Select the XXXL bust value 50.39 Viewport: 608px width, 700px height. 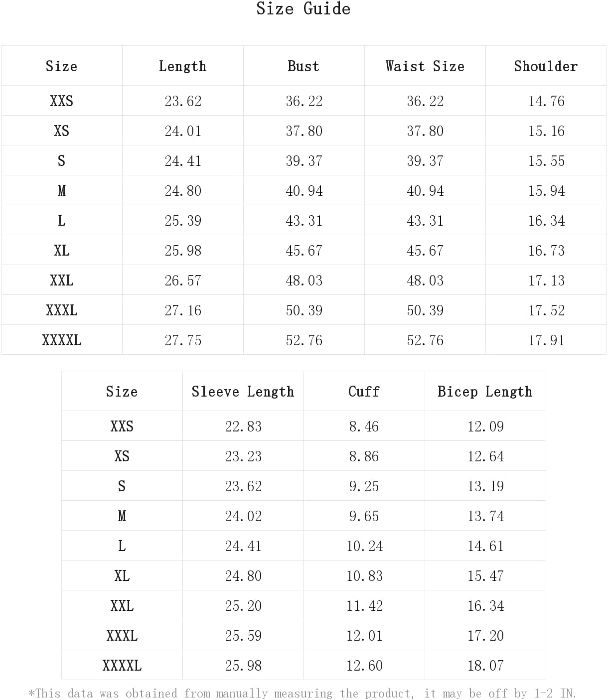tap(304, 310)
